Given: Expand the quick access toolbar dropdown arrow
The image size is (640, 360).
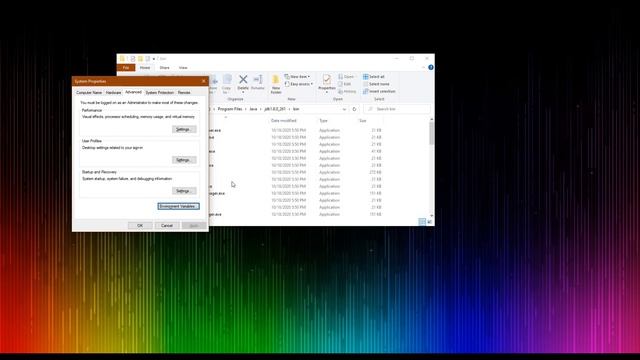Looking at the screenshot, I should [x=154, y=59].
